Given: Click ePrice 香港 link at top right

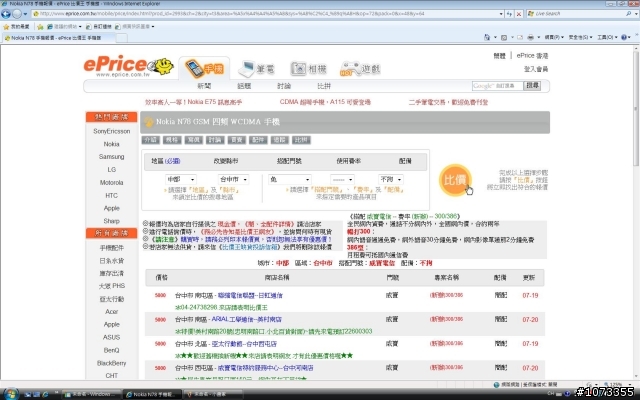Looking at the screenshot, I should 532,56.
